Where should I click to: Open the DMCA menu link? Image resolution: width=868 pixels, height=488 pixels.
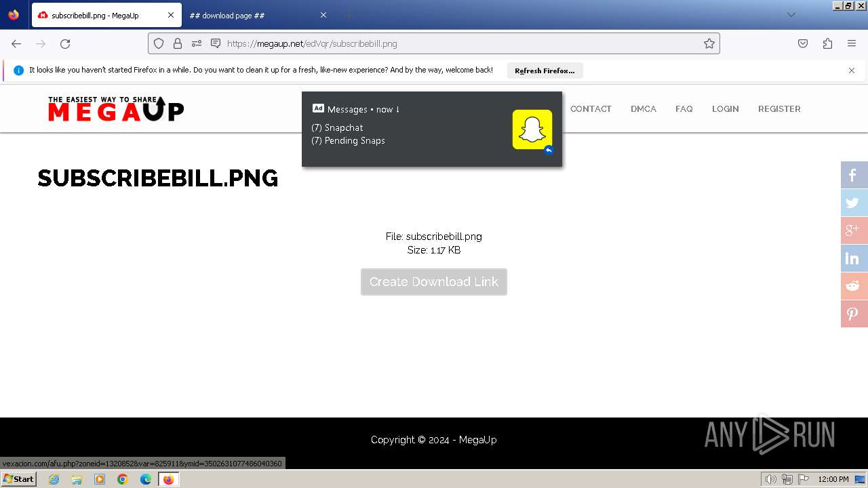644,108
